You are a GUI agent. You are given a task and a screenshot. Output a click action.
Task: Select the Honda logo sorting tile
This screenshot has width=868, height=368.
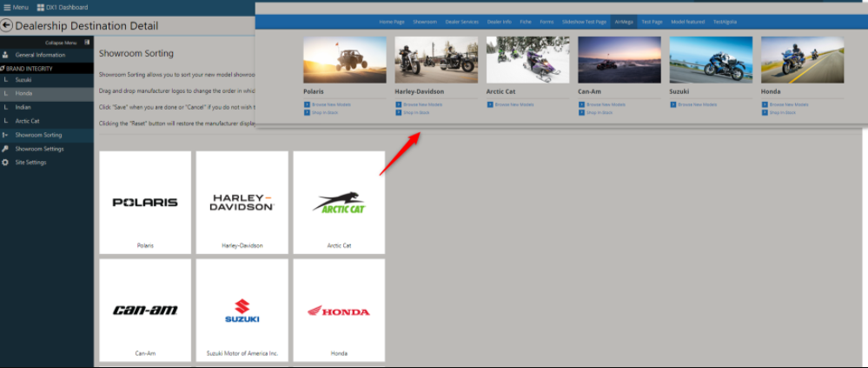pyautogui.click(x=339, y=311)
